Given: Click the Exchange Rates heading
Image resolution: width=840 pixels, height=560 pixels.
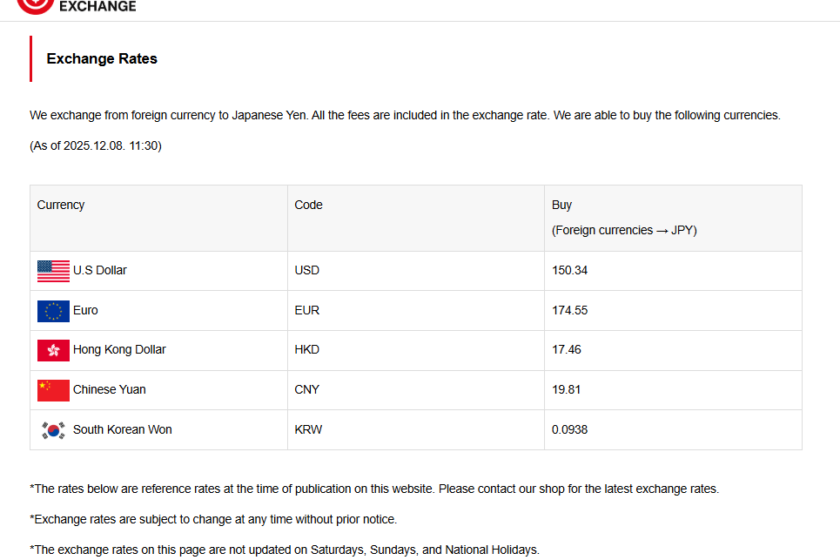Looking at the screenshot, I should click(102, 59).
